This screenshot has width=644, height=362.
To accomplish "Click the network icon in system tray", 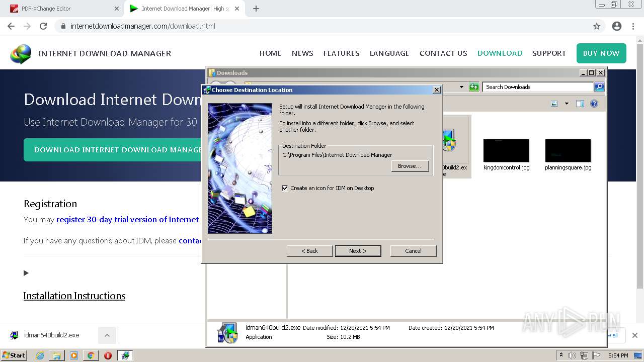I will [x=584, y=355].
